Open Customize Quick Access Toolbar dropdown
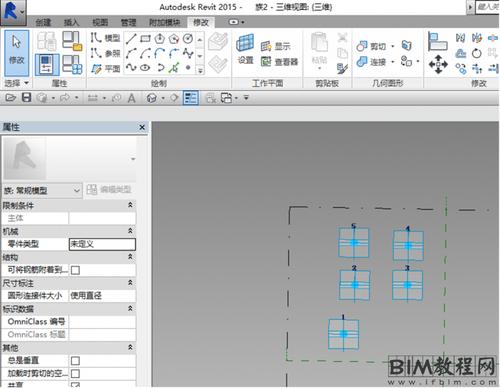Screen dimensions: 500x388 click(x=246, y=98)
